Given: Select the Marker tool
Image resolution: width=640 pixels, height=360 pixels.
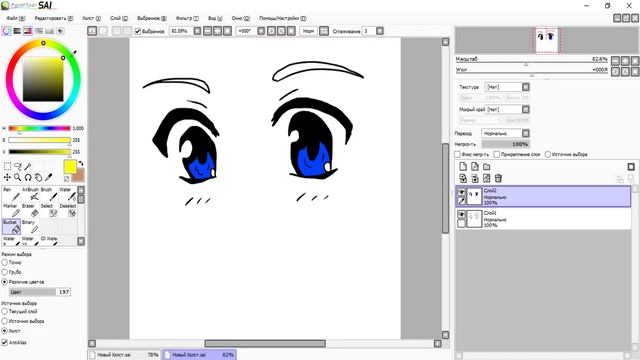Looking at the screenshot, I should click(11, 211).
